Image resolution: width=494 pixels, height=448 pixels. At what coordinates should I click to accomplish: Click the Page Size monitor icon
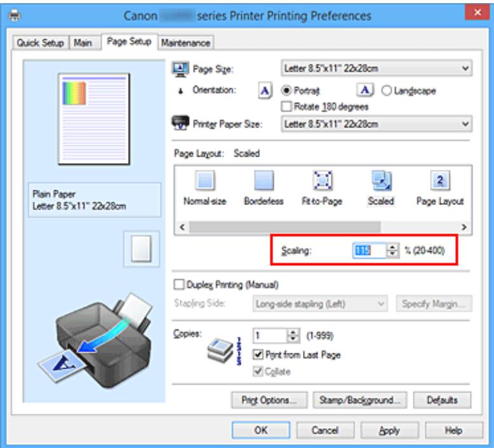(x=180, y=69)
